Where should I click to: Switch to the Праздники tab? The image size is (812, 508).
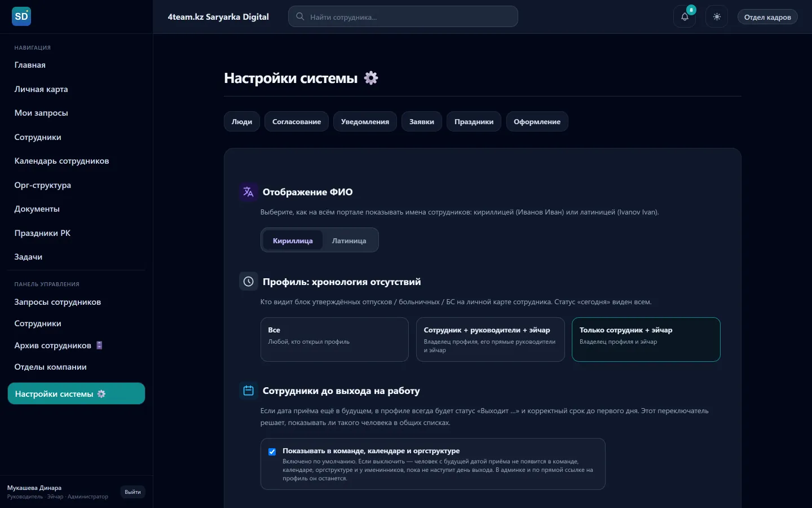pos(474,121)
